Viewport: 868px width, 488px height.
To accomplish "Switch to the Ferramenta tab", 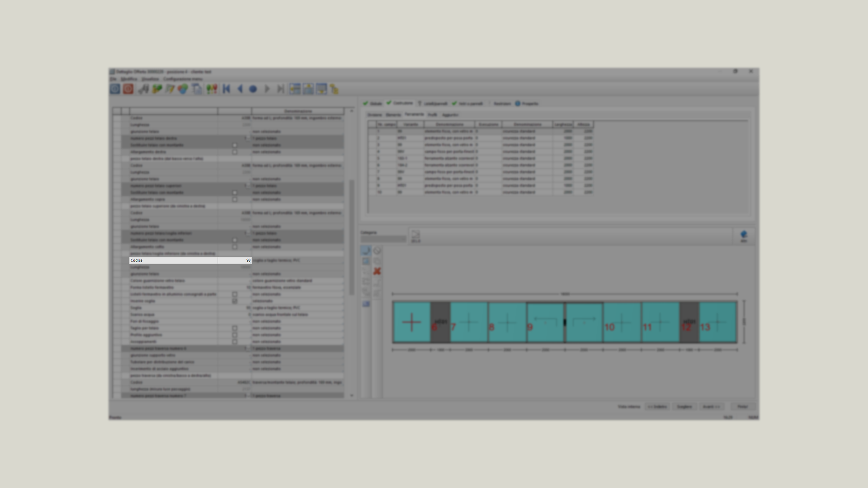I will [x=414, y=115].
